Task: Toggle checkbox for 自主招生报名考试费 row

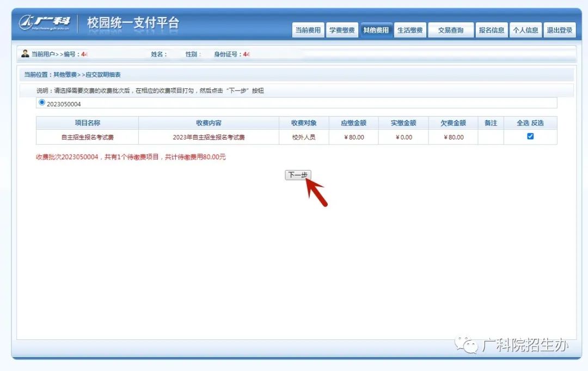Action: coord(530,137)
